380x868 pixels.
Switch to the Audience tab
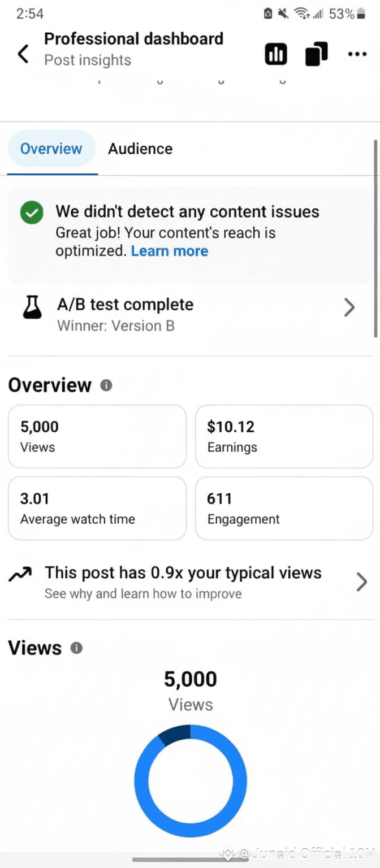click(x=140, y=149)
